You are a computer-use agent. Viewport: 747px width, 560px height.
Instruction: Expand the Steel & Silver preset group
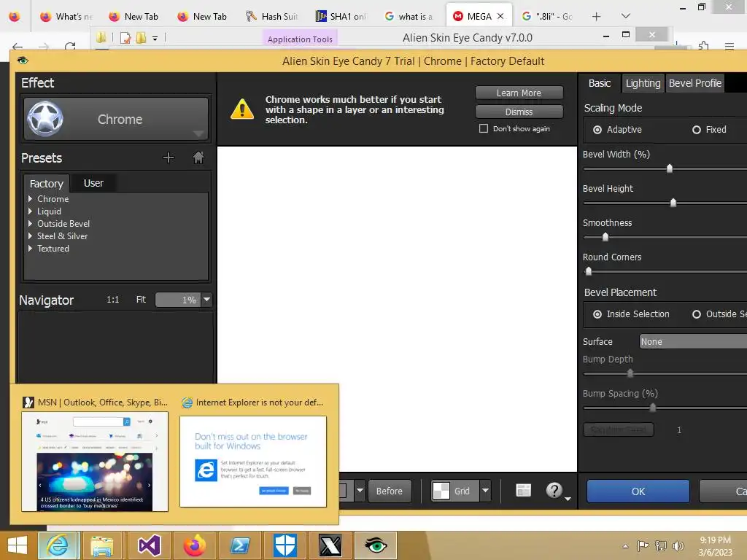tap(31, 236)
